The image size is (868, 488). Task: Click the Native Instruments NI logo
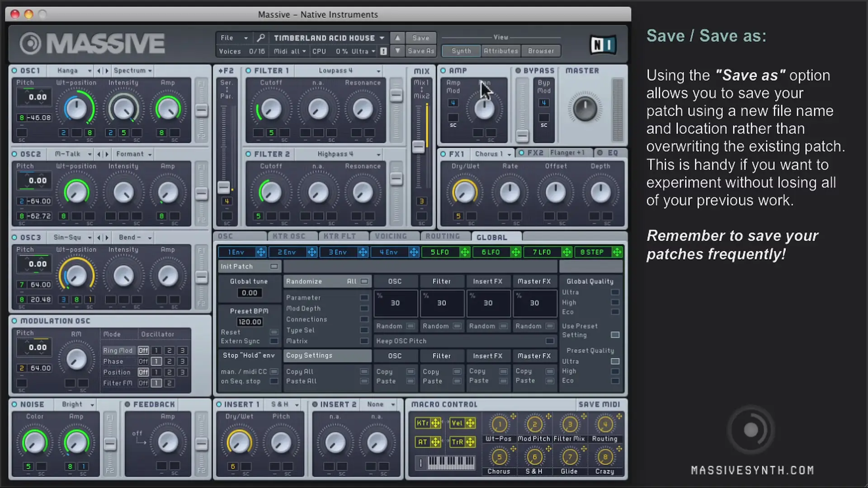(x=603, y=45)
